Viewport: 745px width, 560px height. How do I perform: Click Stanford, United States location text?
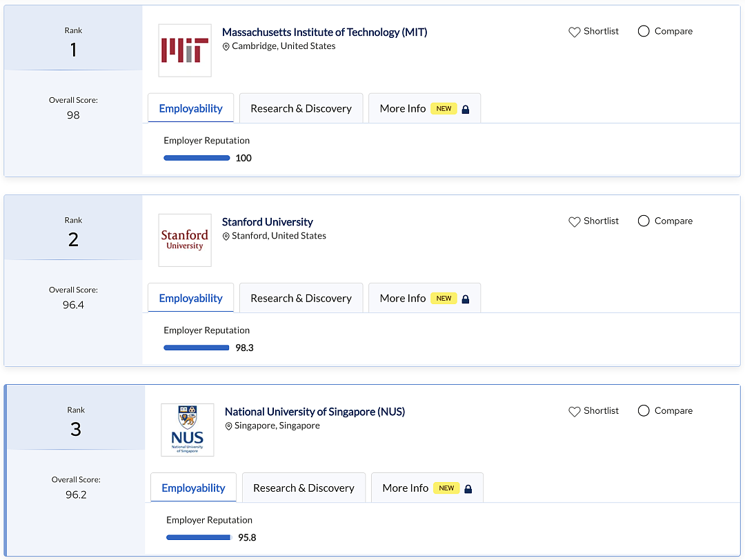[279, 236]
